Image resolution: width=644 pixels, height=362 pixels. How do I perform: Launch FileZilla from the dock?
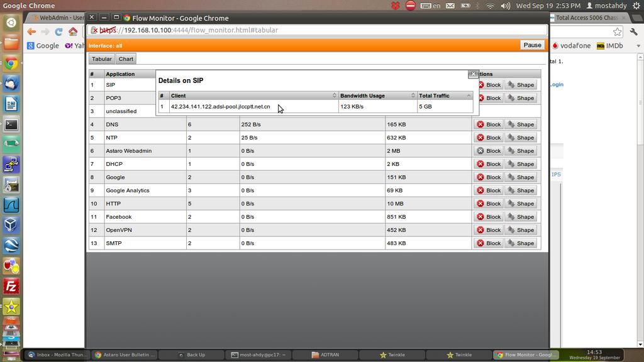[x=11, y=287]
